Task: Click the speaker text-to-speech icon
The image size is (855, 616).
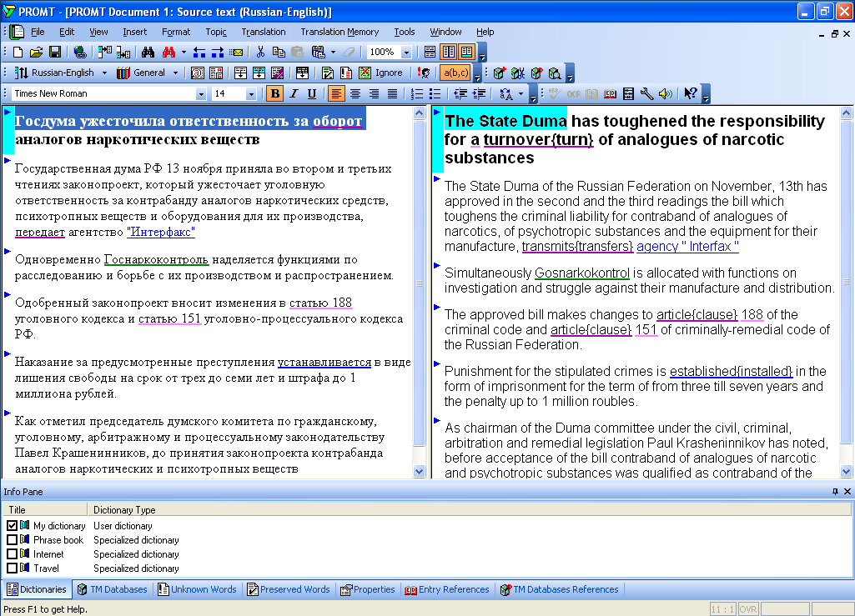Action: click(666, 93)
